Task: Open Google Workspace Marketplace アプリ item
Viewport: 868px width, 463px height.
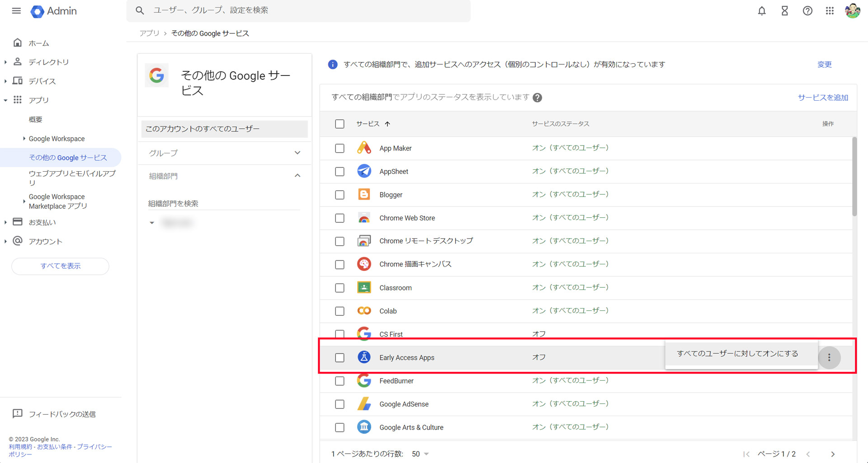Action: point(58,201)
